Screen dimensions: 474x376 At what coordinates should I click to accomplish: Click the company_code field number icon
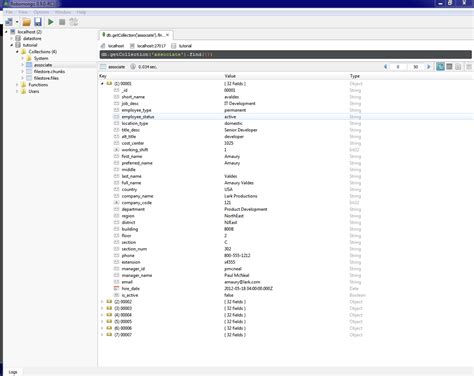[x=116, y=203]
